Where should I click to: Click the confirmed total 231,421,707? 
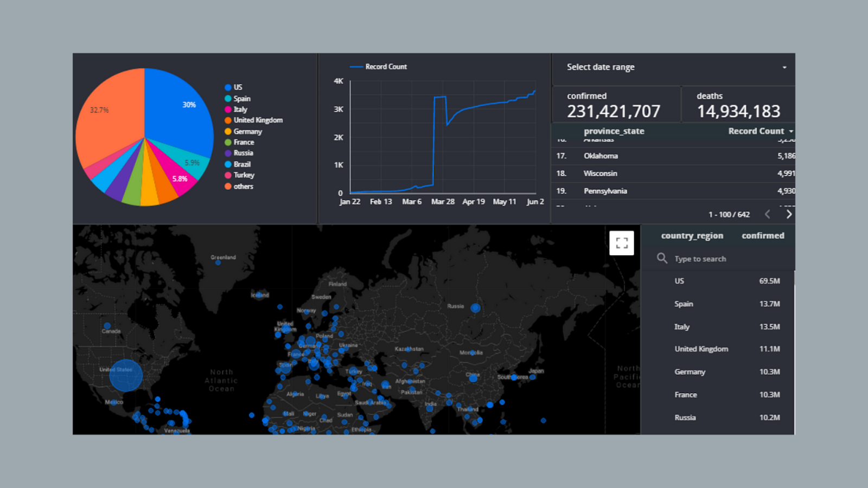tap(614, 111)
